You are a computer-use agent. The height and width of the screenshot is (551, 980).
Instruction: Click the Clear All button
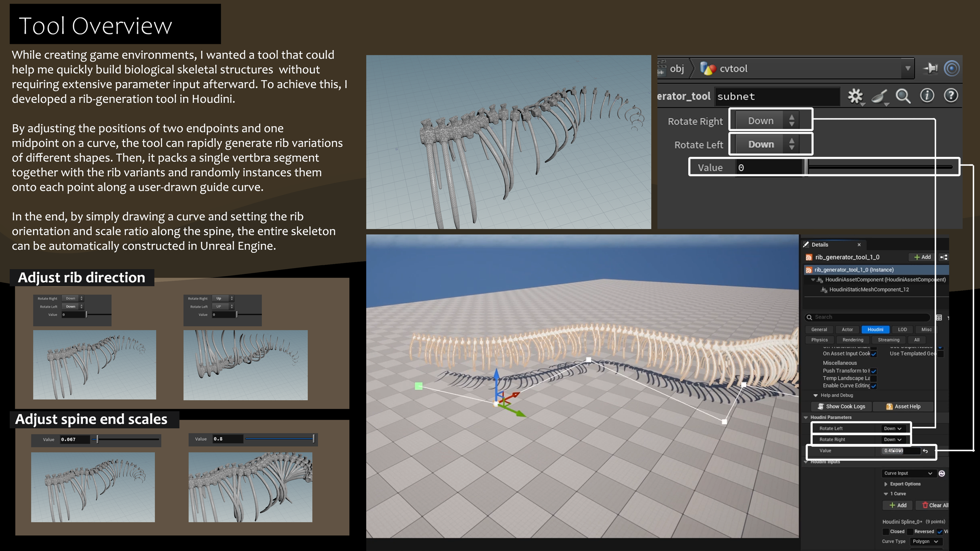[x=935, y=506]
